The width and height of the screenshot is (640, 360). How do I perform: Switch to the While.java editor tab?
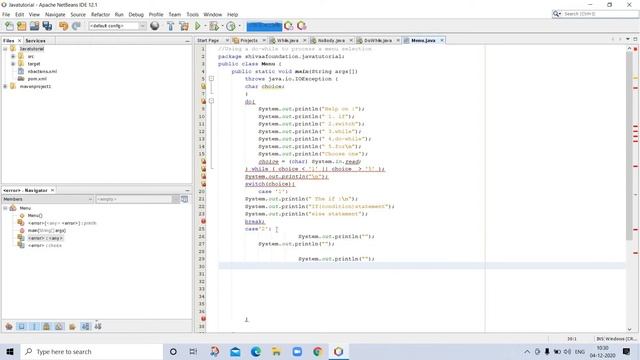[288, 40]
